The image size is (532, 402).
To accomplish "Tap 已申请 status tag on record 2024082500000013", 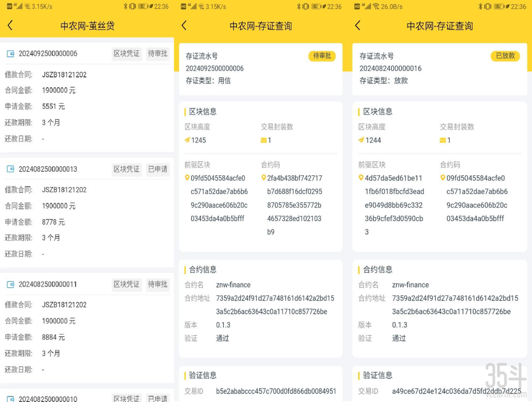I will [x=158, y=169].
